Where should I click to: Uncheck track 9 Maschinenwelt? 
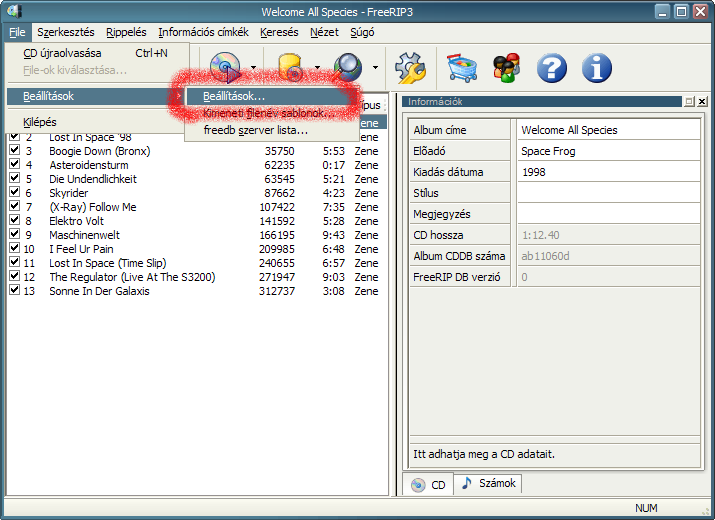pyautogui.click(x=15, y=234)
